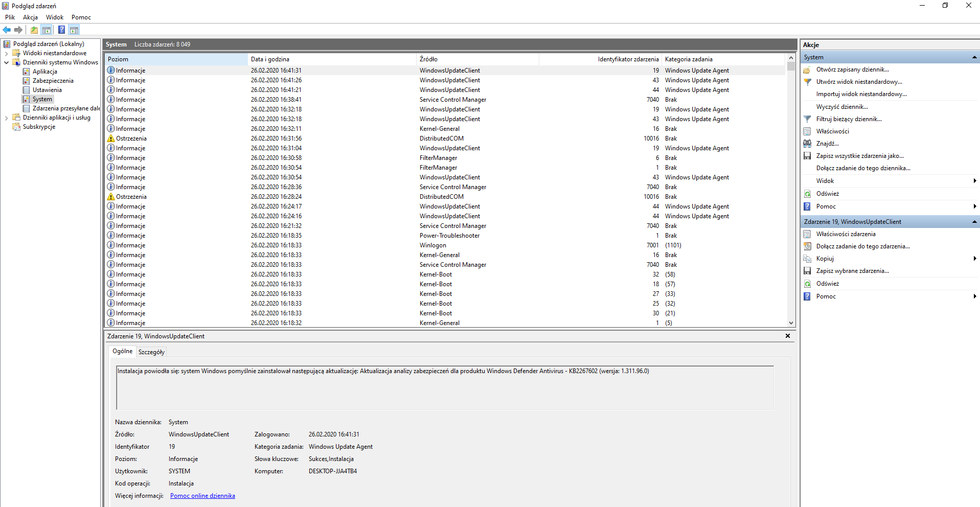Open the 'Pomoc online dziennika' link
Image resolution: width=980 pixels, height=507 pixels.
click(x=202, y=496)
